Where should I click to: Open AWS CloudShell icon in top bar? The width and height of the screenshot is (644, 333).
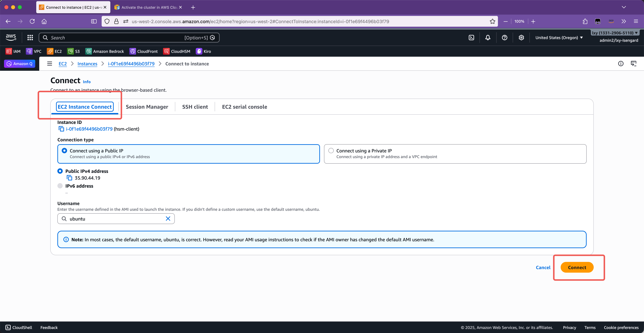pyautogui.click(x=471, y=38)
